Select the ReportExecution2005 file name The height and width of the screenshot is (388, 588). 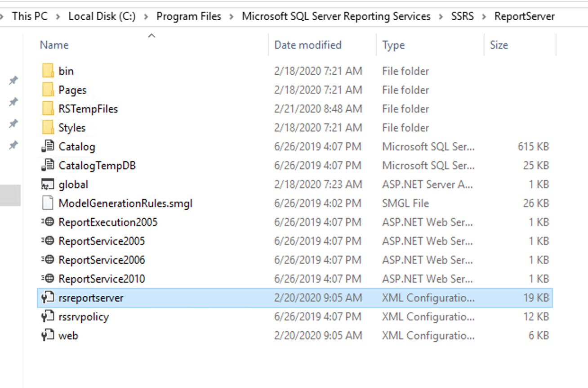[108, 222]
